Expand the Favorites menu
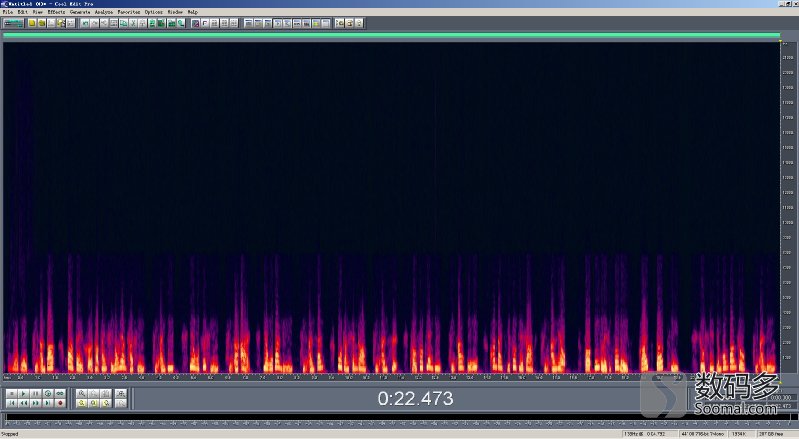799x439 pixels. (129, 12)
